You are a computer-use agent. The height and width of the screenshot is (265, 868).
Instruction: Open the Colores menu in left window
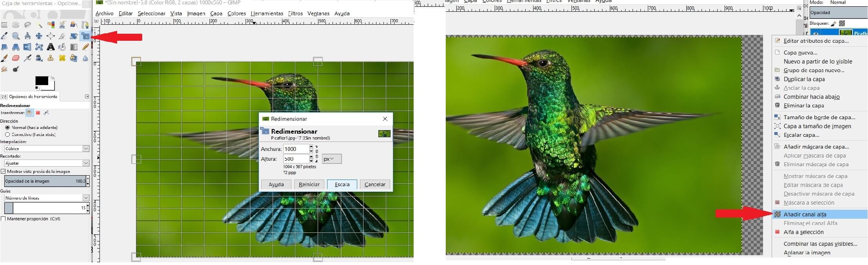coord(237,13)
